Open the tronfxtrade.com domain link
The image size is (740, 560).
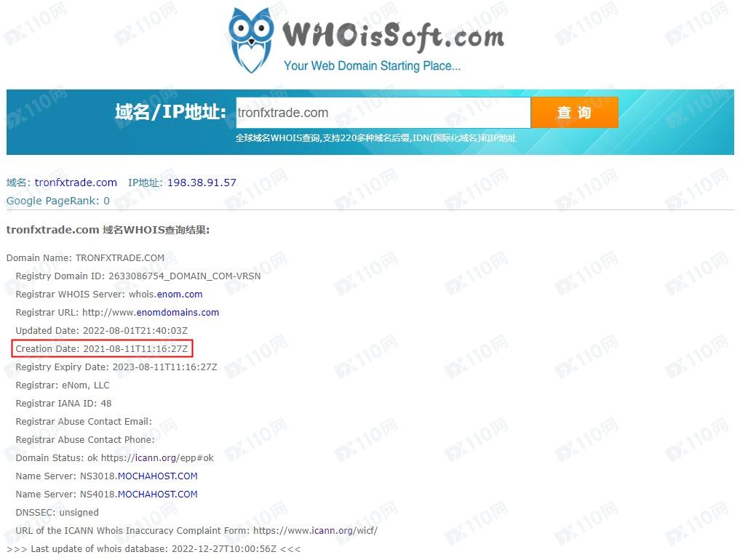(x=76, y=183)
